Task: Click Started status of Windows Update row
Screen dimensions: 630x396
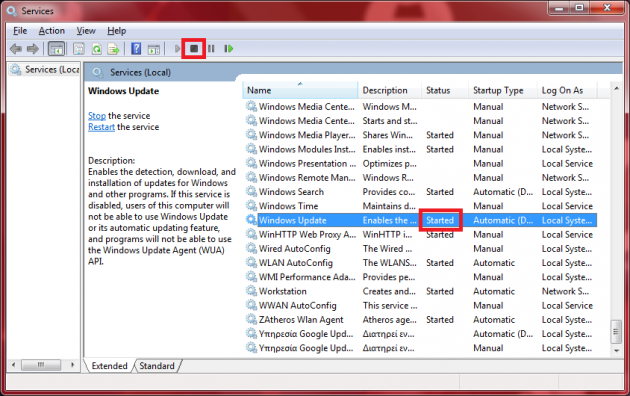Action: click(x=440, y=220)
